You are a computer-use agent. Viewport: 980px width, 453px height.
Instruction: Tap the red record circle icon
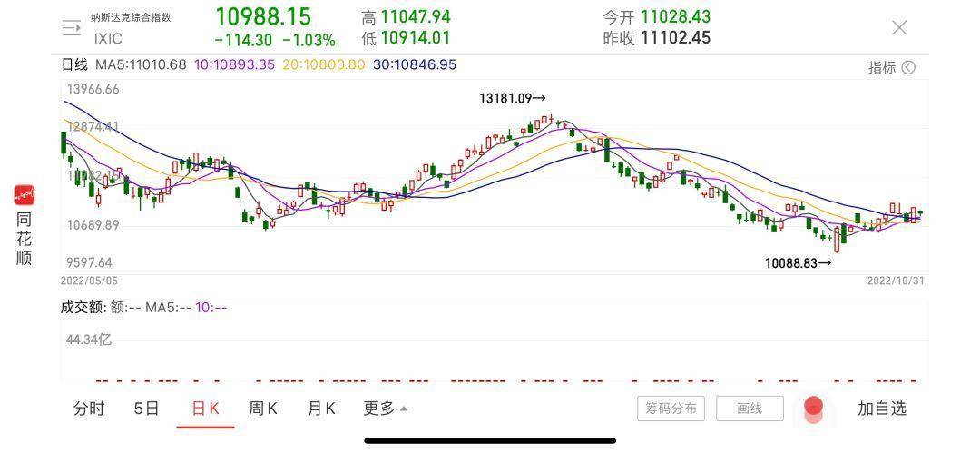[812, 408]
